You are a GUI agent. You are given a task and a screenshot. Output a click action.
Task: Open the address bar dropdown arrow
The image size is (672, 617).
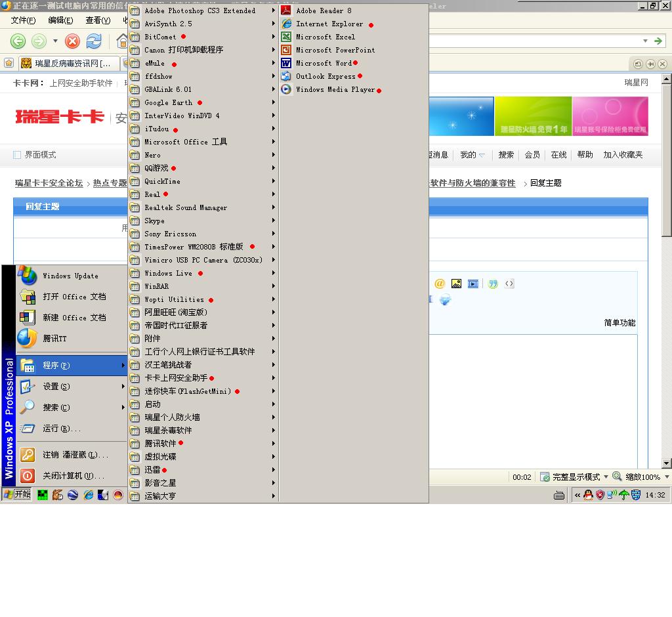click(x=645, y=41)
